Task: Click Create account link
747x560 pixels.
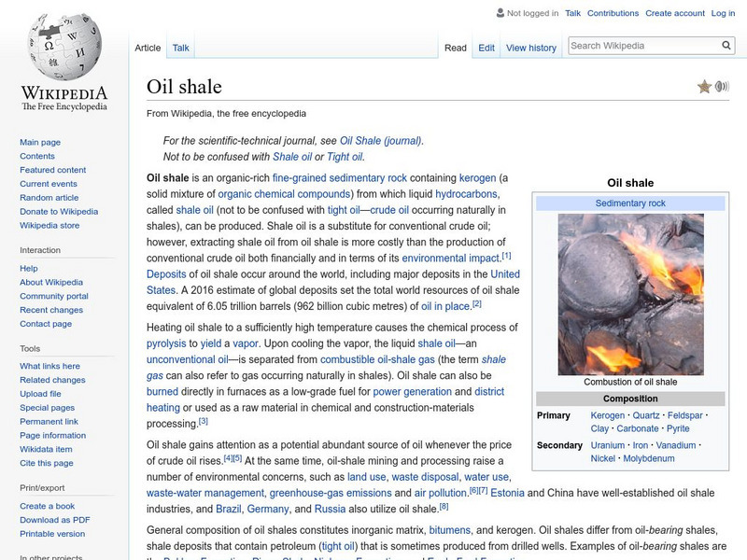Action: pyautogui.click(x=675, y=13)
